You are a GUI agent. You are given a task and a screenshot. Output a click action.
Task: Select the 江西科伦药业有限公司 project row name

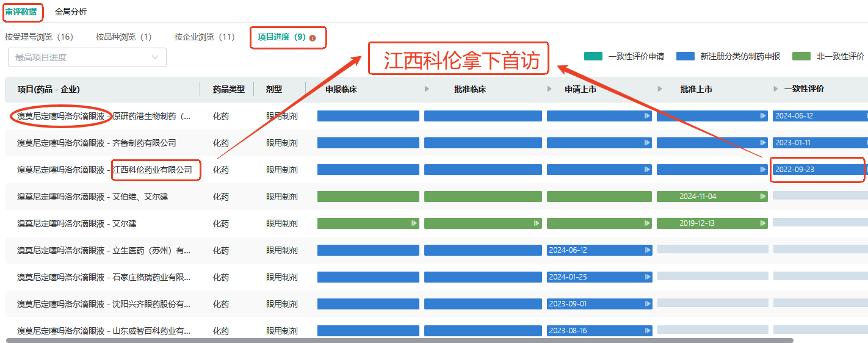(104, 170)
